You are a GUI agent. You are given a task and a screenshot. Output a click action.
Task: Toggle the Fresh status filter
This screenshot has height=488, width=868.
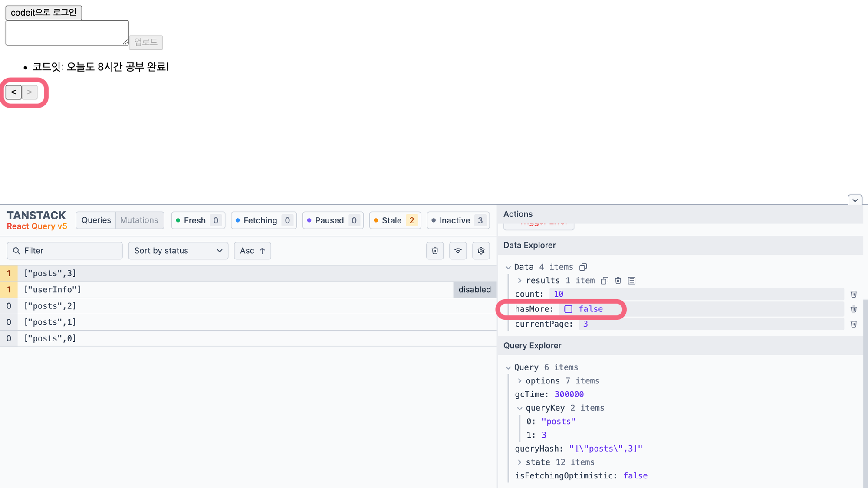[x=198, y=220]
